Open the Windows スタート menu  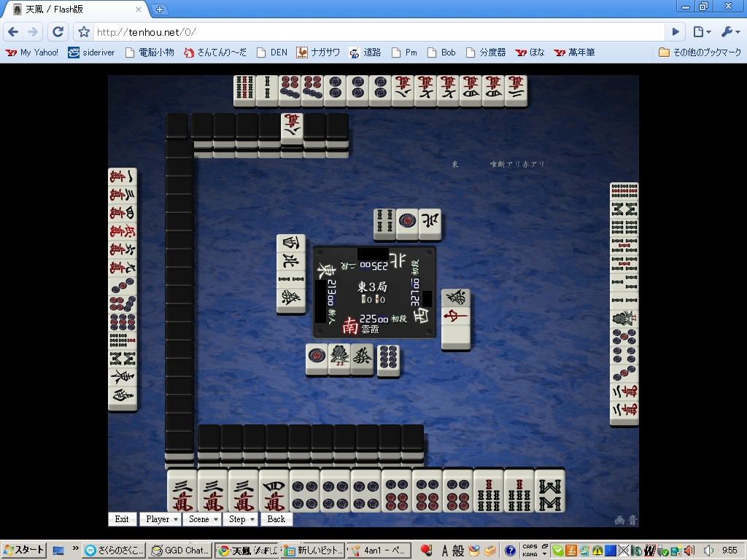point(23,551)
